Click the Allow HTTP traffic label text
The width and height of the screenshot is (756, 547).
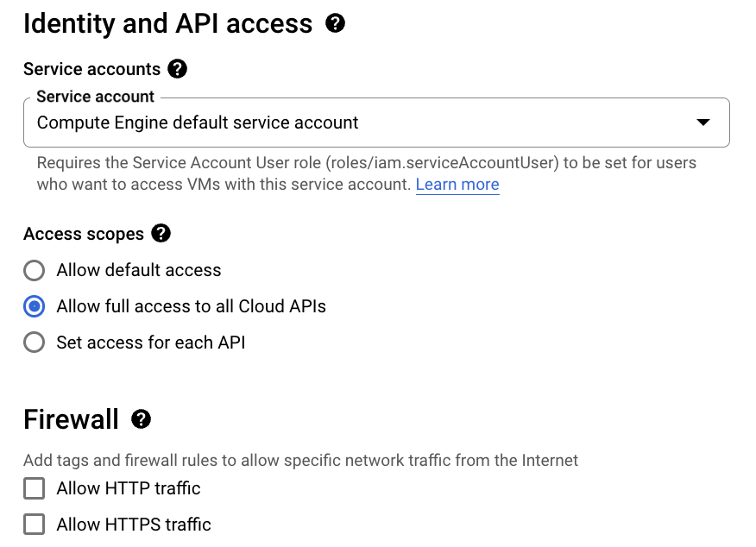(129, 488)
